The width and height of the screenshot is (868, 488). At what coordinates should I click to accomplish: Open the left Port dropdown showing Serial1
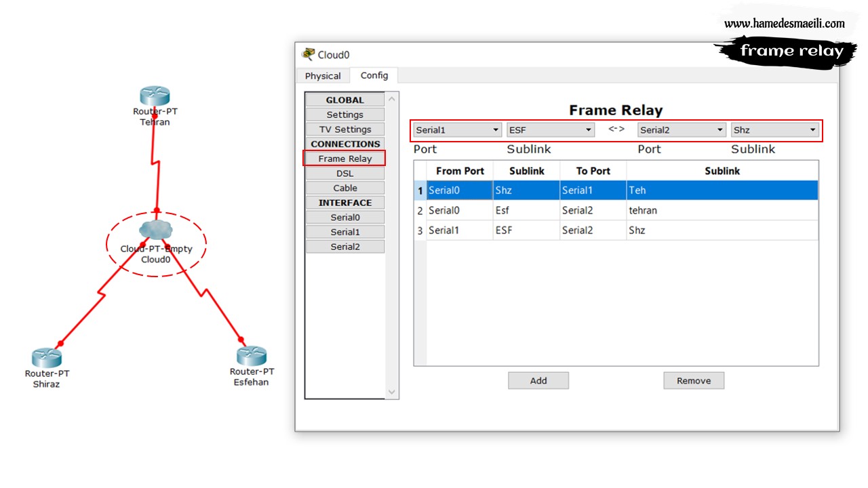[x=457, y=130]
